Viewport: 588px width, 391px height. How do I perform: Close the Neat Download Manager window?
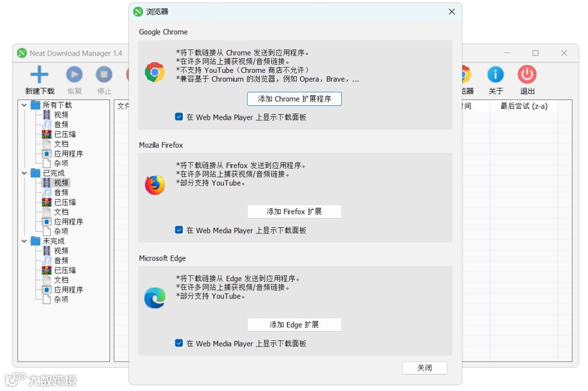[564, 53]
